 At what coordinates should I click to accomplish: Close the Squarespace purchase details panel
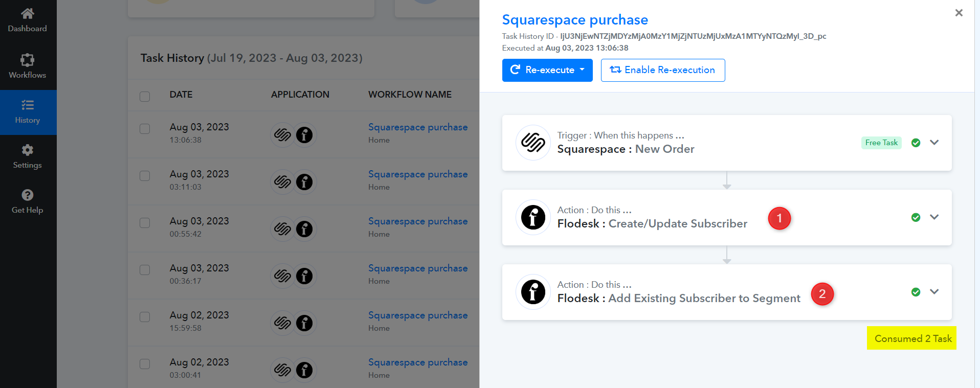[959, 13]
